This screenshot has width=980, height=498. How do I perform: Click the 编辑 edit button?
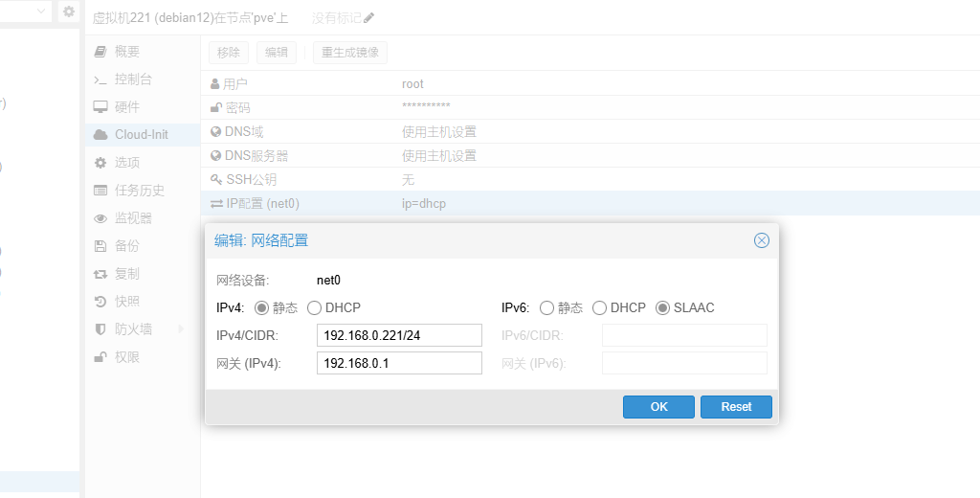pyautogui.click(x=277, y=53)
